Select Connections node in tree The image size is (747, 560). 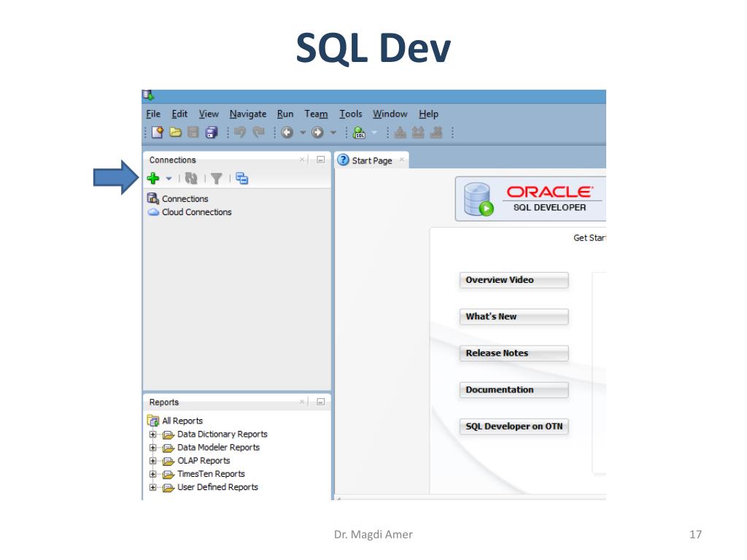tap(185, 198)
